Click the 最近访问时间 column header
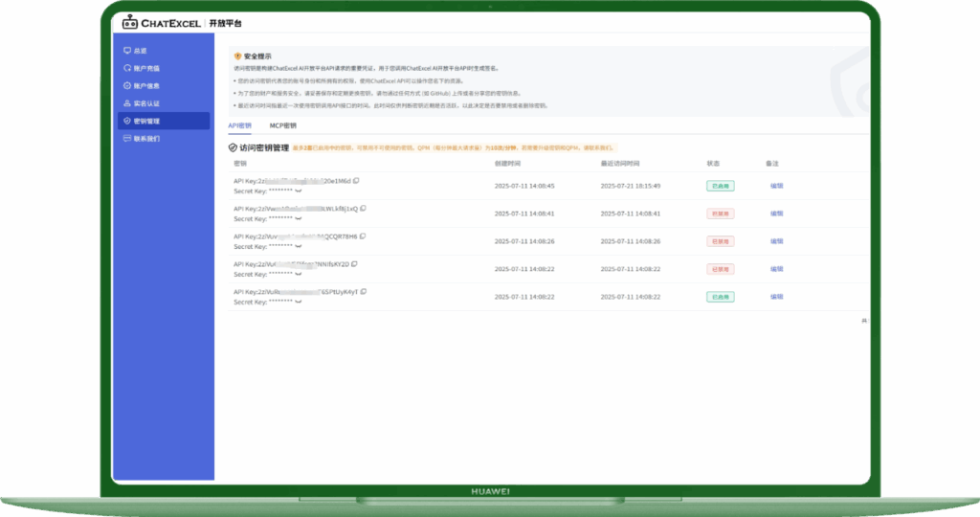This screenshot has width=980, height=517. coord(620,164)
